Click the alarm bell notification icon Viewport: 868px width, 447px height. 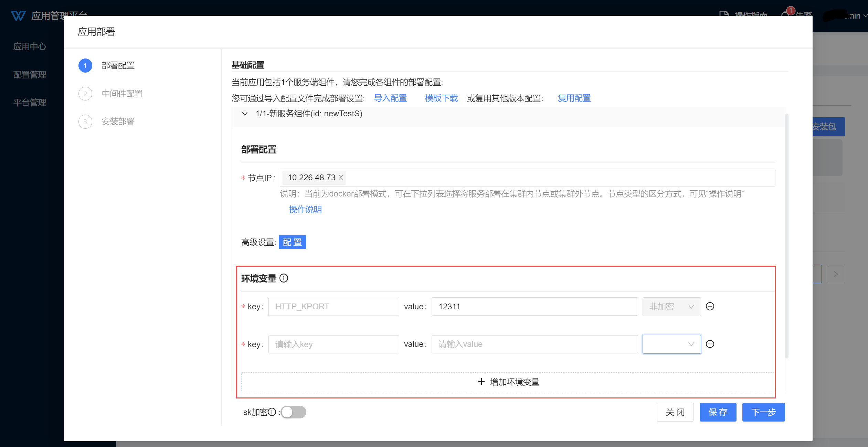coord(785,14)
